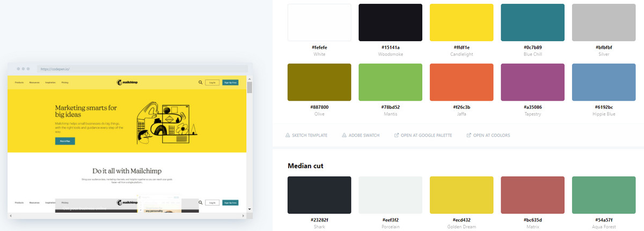Click the hex code #54a57f
Viewport: 644px width, 231px height.
pyautogui.click(x=604, y=220)
